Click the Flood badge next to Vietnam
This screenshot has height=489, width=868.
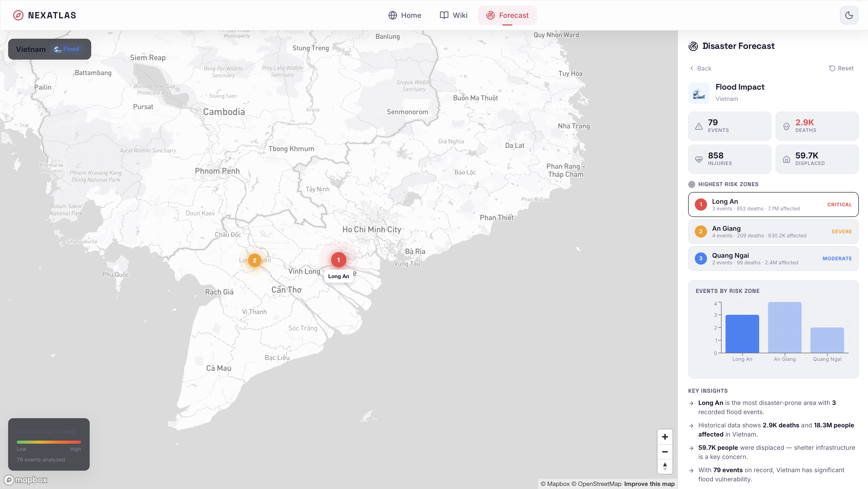point(67,49)
